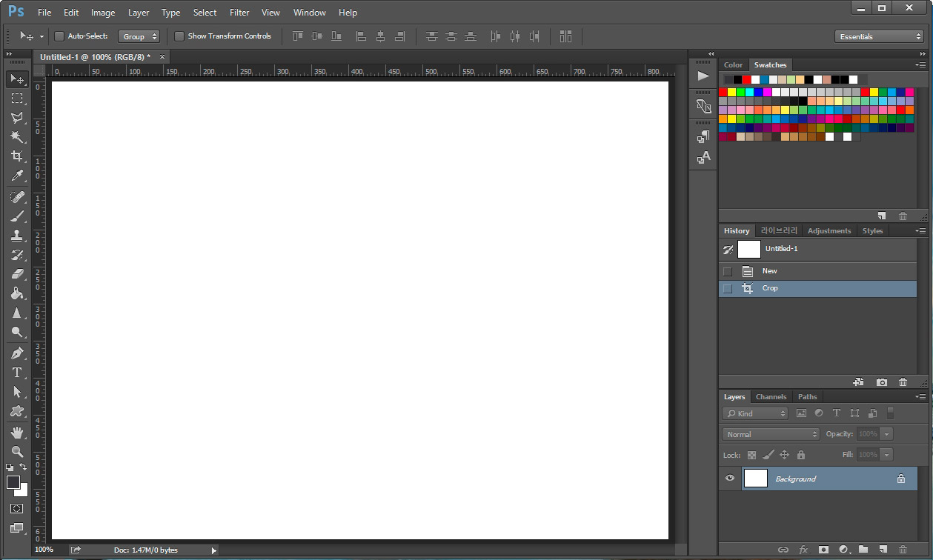Set history brush source to Crop state
Screen dimensions: 933x560
[728, 288]
